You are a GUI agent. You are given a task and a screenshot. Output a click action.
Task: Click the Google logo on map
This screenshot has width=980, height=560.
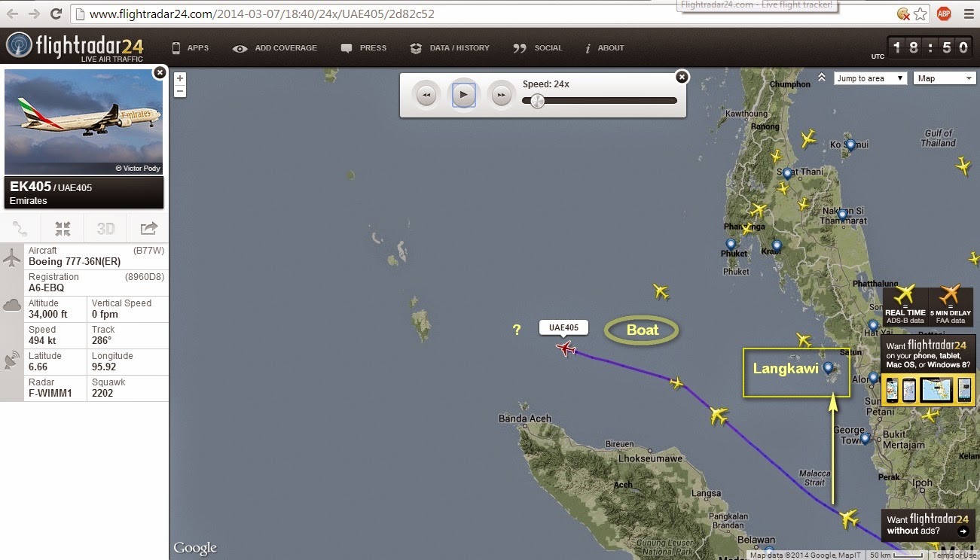pyautogui.click(x=195, y=548)
